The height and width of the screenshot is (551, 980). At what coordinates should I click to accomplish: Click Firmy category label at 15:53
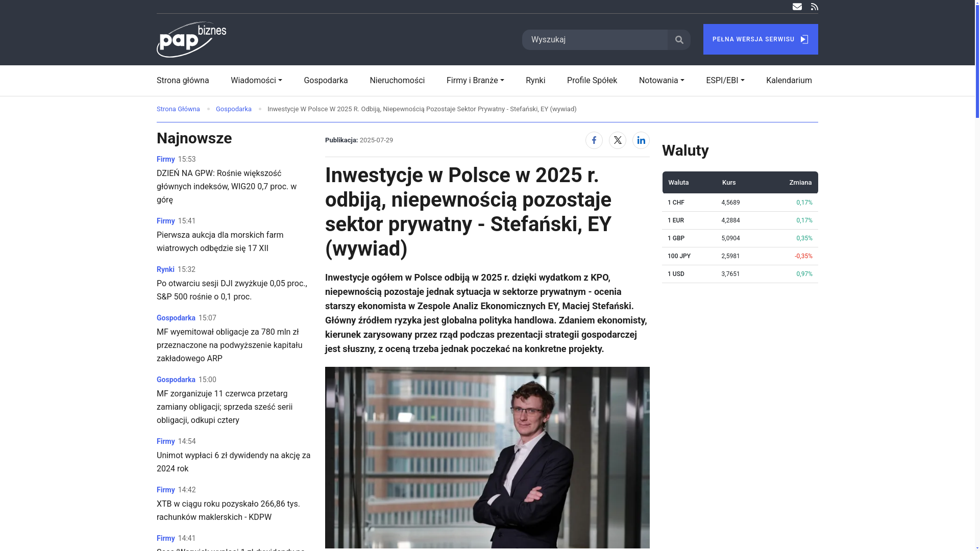[166, 160]
